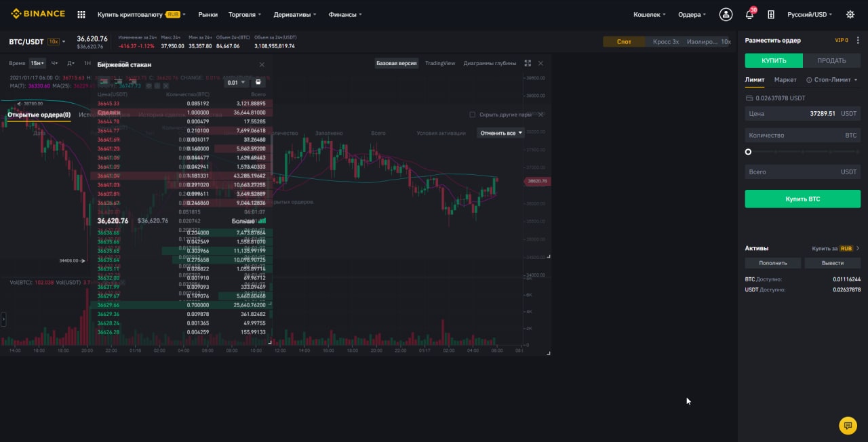Click the amount slider handle
The image size is (868, 442).
coord(748,152)
